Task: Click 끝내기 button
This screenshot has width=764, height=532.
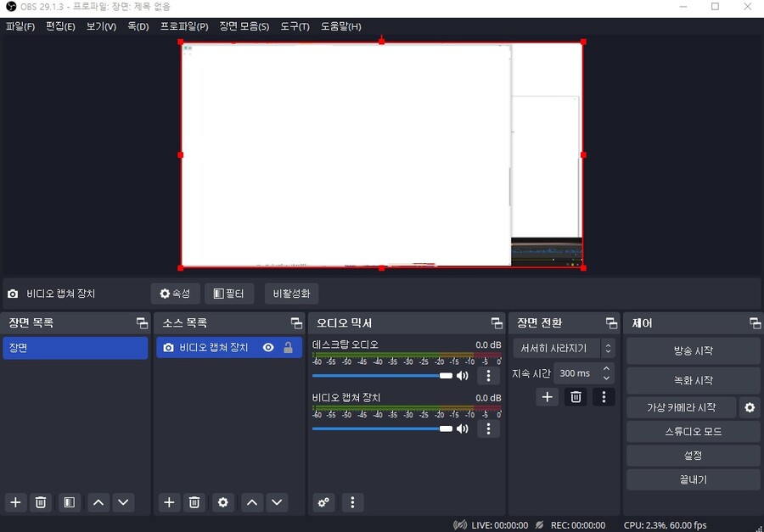Action: [x=693, y=480]
